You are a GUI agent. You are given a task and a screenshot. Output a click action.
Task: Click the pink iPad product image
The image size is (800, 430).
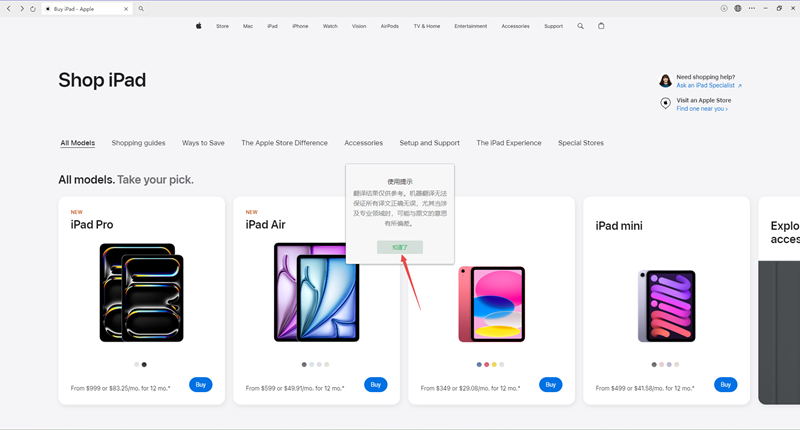pyautogui.click(x=492, y=304)
